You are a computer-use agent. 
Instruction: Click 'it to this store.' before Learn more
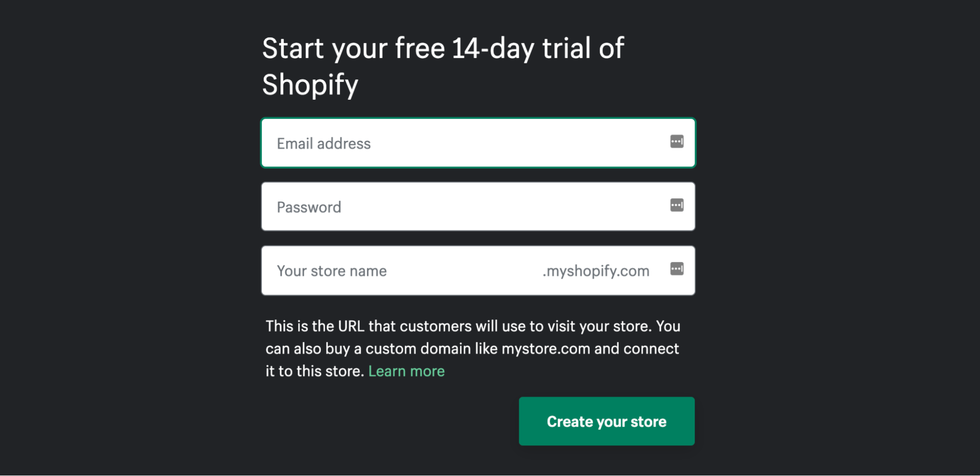[x=314, y=371]
